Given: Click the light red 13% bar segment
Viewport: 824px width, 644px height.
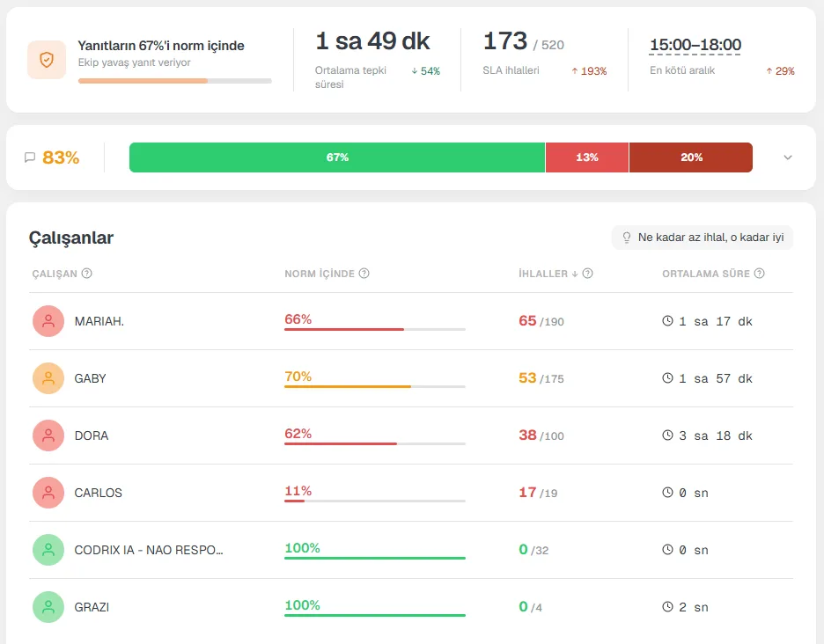Looking at the screenshot, I should tap(587, 157).
